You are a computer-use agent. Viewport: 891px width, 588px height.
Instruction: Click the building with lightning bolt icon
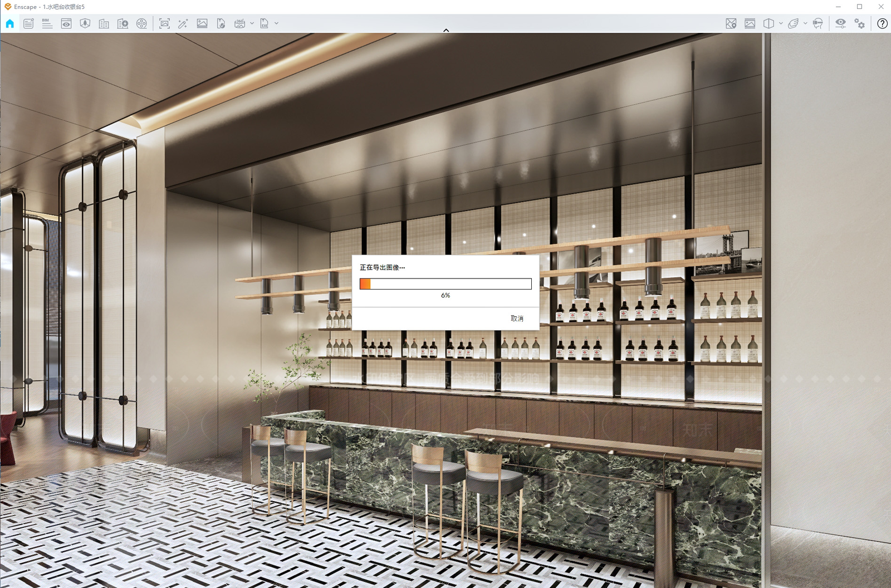pos(123,23)
